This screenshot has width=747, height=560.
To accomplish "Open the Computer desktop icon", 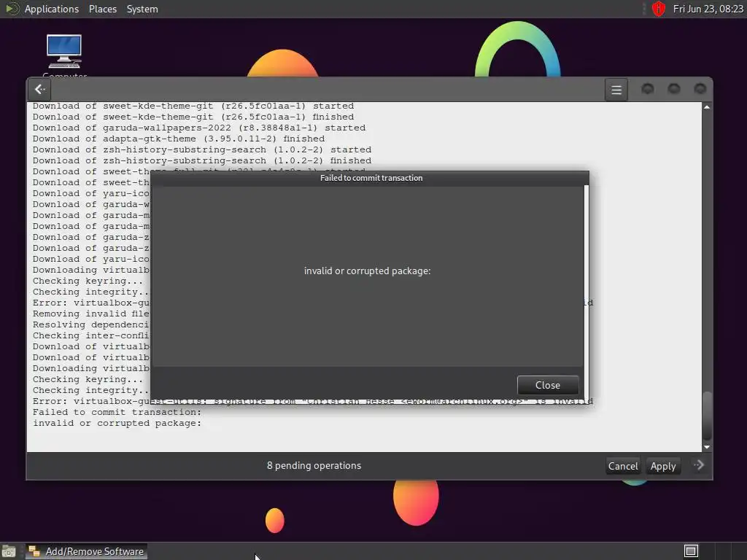I will 64,53.
